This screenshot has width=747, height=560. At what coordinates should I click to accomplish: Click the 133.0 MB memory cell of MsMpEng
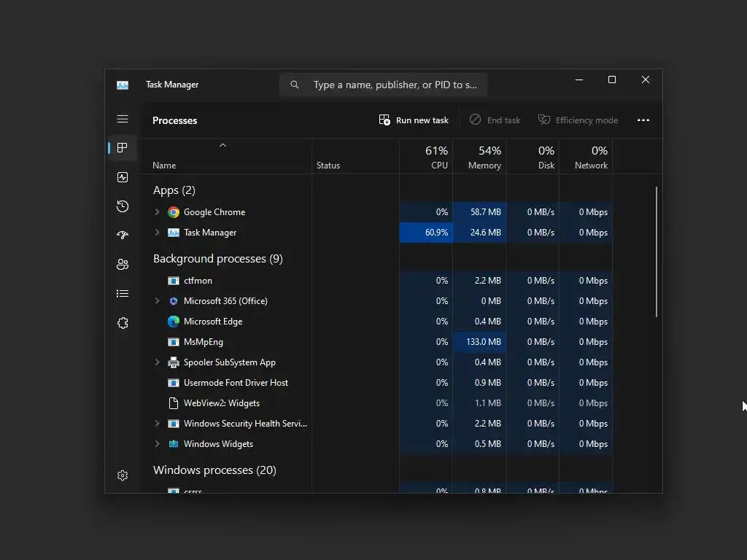tap(480, 342)
